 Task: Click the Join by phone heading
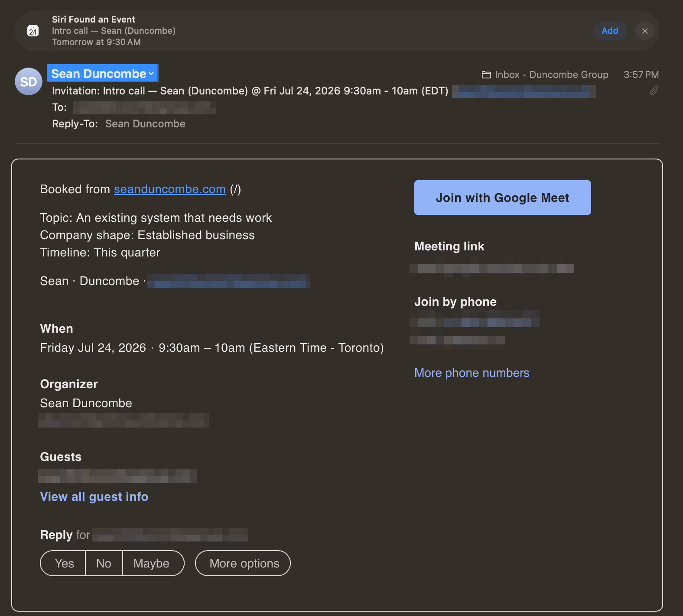[x=455, y=302]
